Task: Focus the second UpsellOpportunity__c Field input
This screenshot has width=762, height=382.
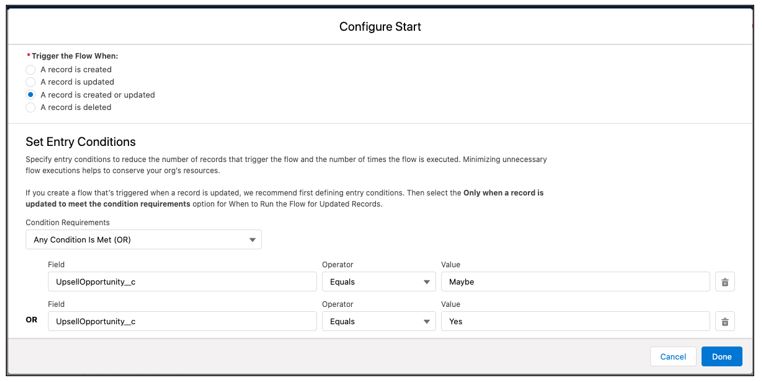Action: pyautogui.click(x=182, y=321)
